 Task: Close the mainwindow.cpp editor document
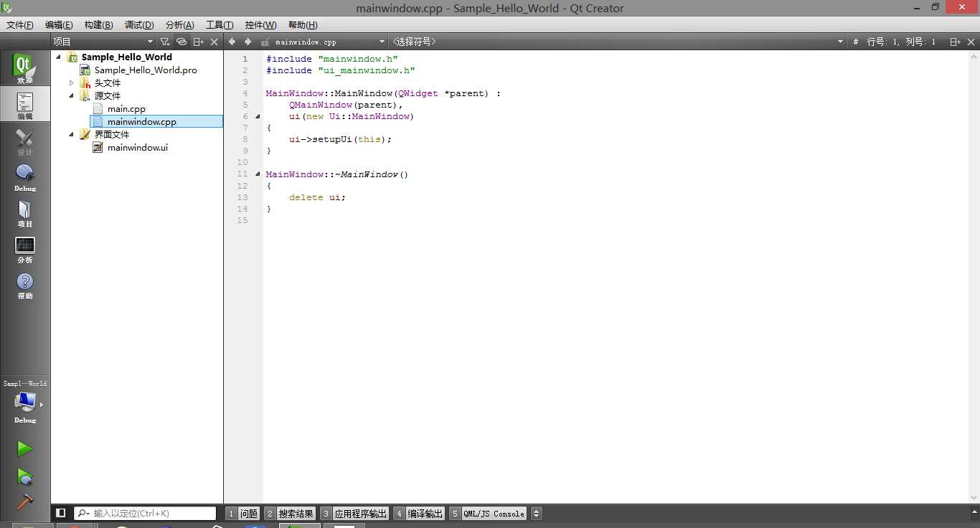[971, 42]
